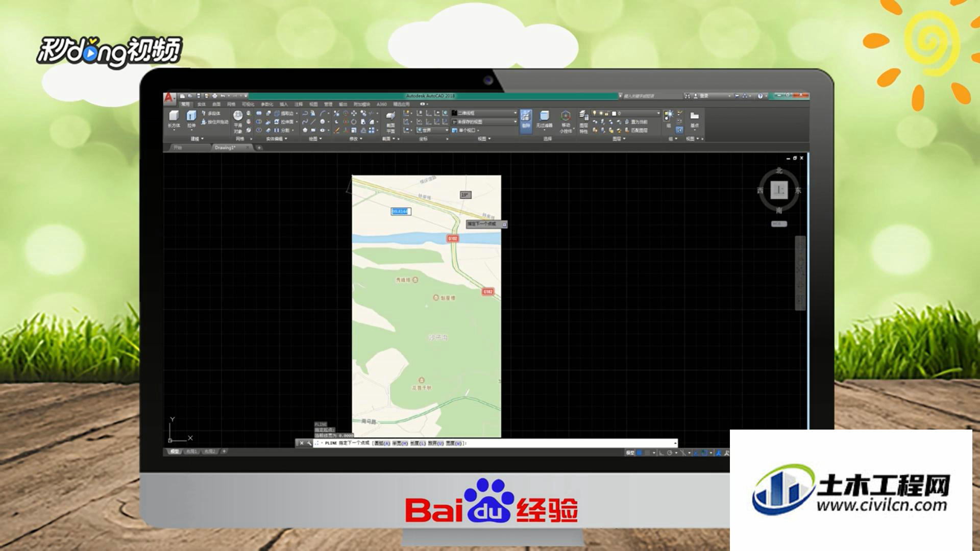
Task: Click the Save icon in quick access toolbar
Action: coord(199,96)
